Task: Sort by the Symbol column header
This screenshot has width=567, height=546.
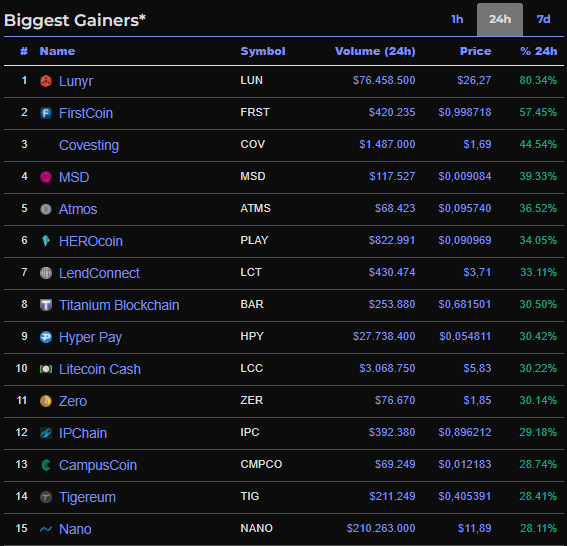Action: click(x=263, y=51)
